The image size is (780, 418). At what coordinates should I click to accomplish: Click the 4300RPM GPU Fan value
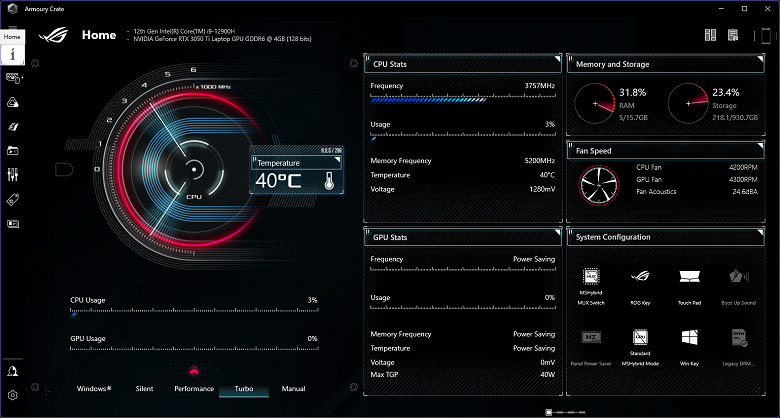click(x=743, y=179)
